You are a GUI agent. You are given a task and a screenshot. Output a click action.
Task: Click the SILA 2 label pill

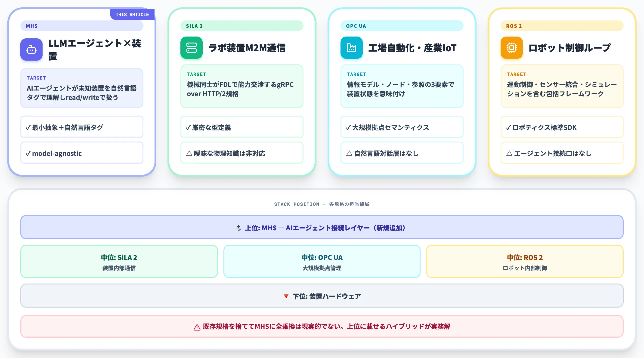pos(242,26)
